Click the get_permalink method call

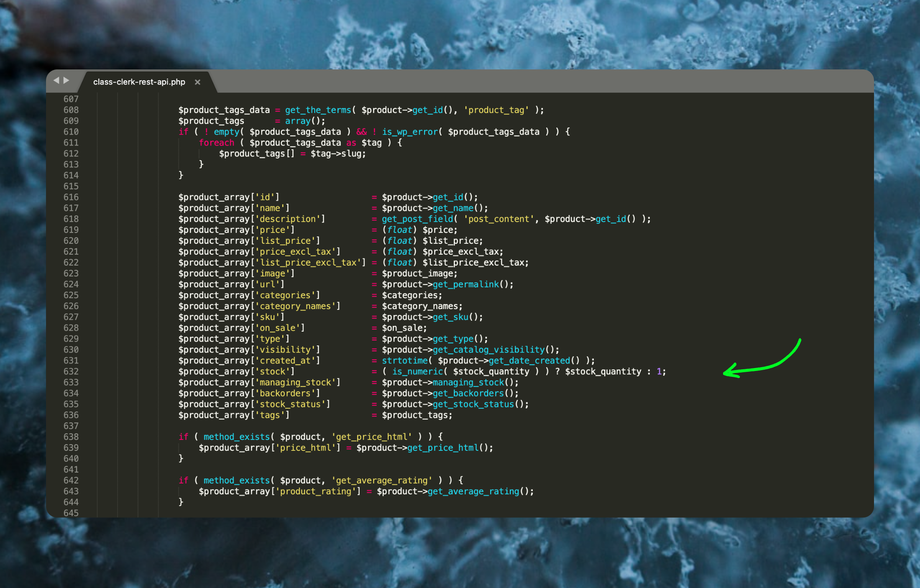466,284
